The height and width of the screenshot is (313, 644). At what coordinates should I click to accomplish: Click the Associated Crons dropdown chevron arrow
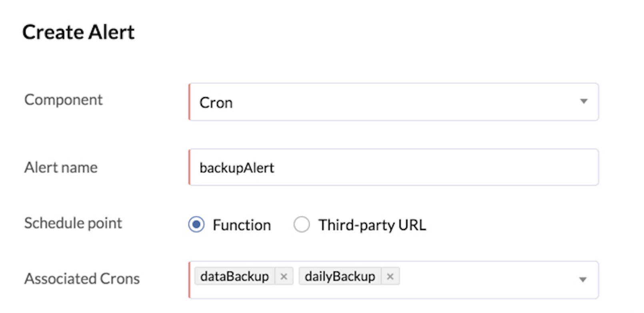584,280
